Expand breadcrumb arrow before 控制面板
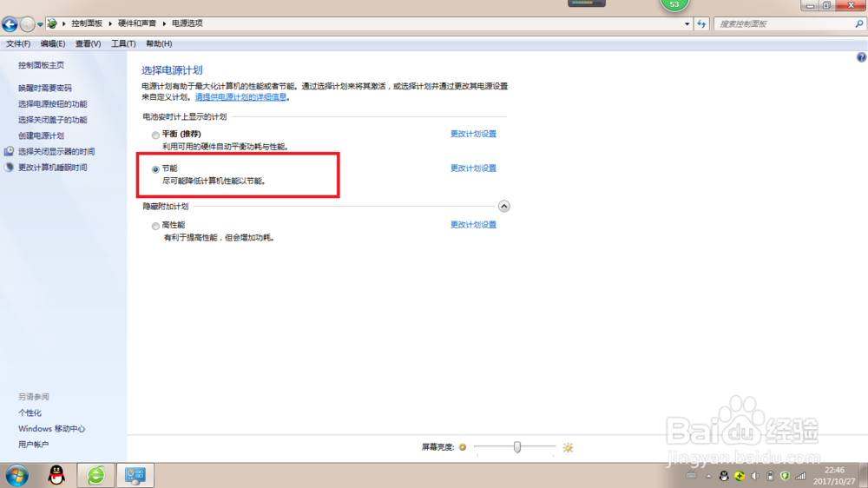The width and height of the screenshot is (868, 488). tap(64, 23)
